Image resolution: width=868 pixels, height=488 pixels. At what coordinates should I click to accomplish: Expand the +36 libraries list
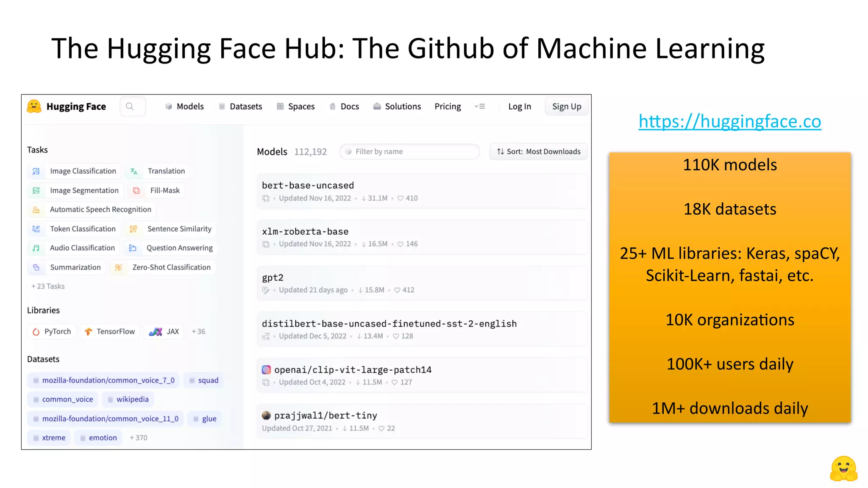(x=198, y=332)
